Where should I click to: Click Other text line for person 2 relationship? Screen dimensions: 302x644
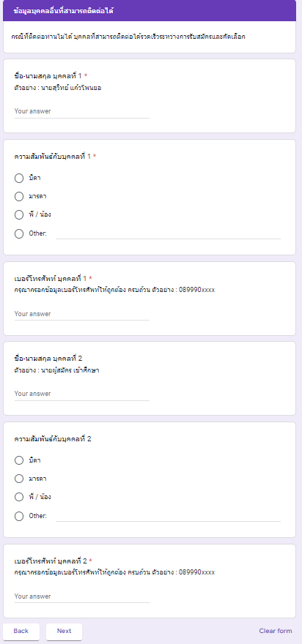point(168,516)
